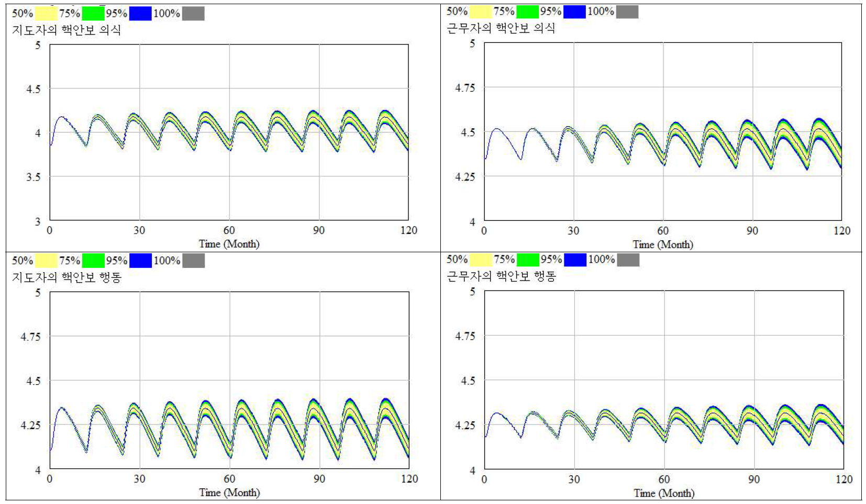Image resolution: width=866 pixels, height=504 pixels.
Task: Click y-axis value 4.5 in 근무자의 핵안보 행동 chart
Action: [x=468, y=380]
